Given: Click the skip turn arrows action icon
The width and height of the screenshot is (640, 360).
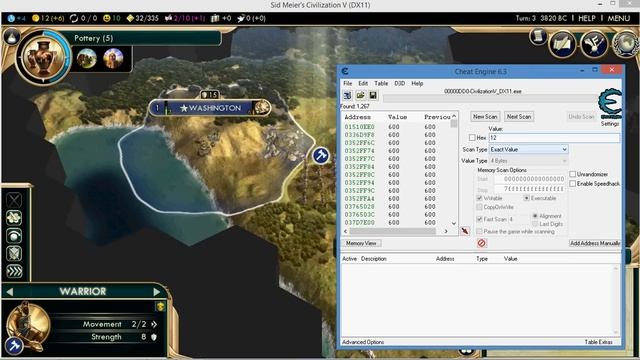Looking at the screenshot, I should (14, 271).
